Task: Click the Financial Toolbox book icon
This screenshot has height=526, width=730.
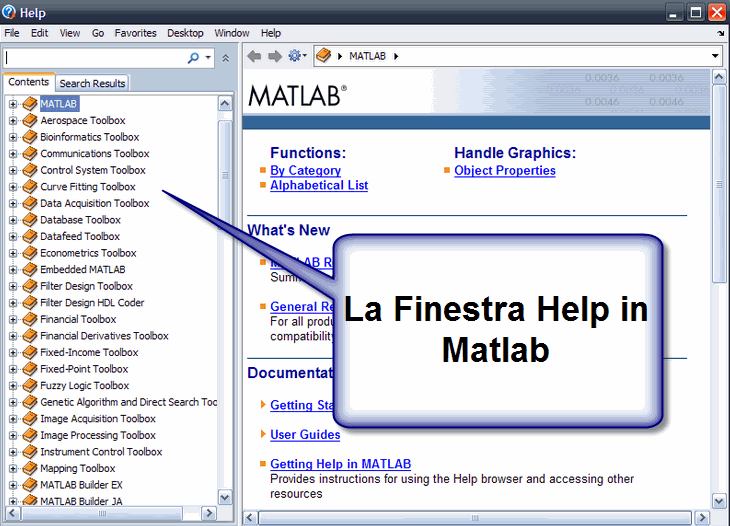Action: click(x=30, y=319)
